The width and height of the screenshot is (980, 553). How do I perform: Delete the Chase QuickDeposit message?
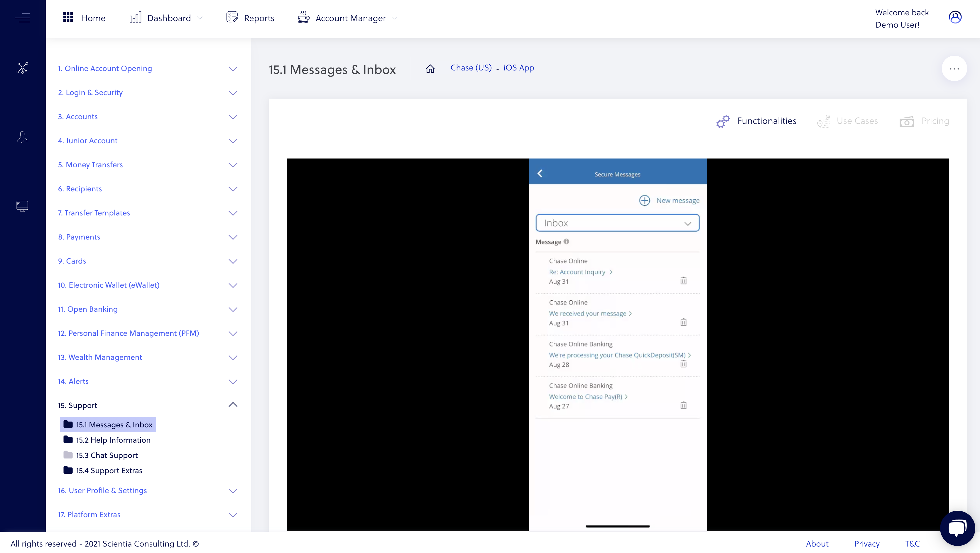(684, 364)
